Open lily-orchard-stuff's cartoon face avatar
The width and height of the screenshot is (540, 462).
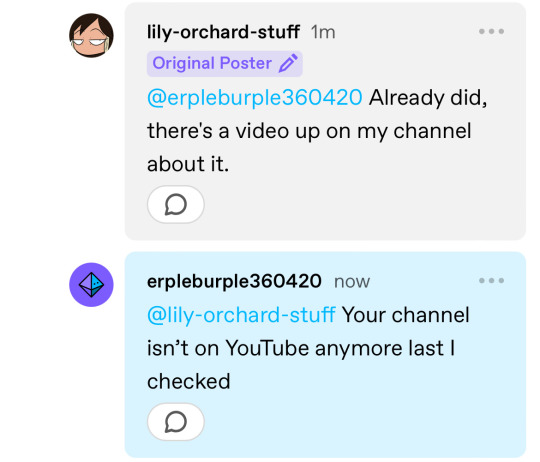(x=91, y=35)
